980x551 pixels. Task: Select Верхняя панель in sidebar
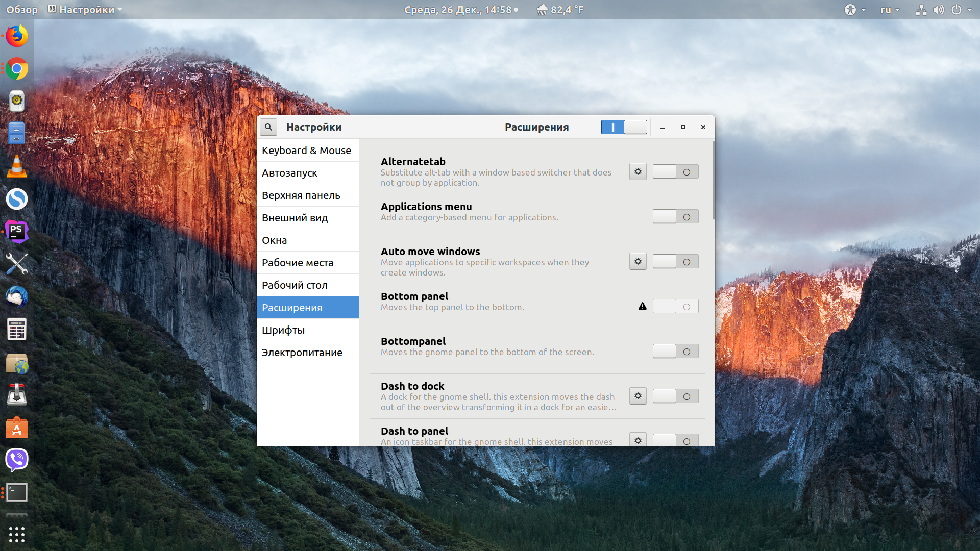tap(308, 195)
